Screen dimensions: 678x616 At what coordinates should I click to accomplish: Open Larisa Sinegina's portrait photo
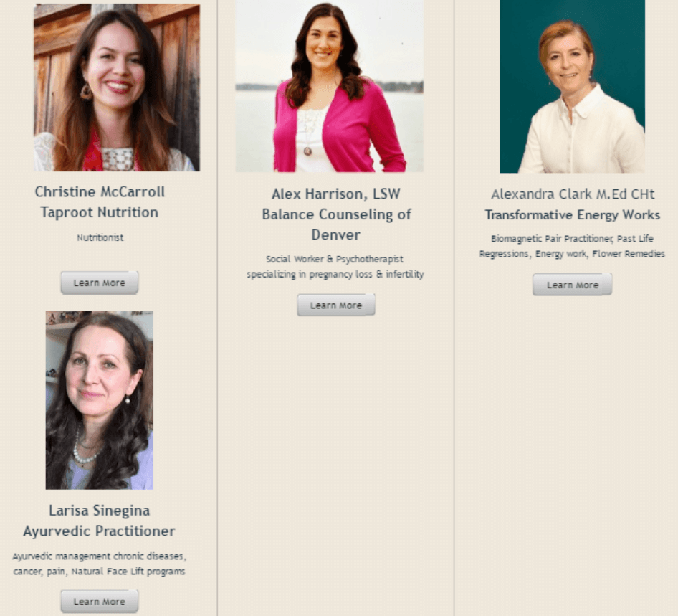pyautogui.click(x=100, y=400)
